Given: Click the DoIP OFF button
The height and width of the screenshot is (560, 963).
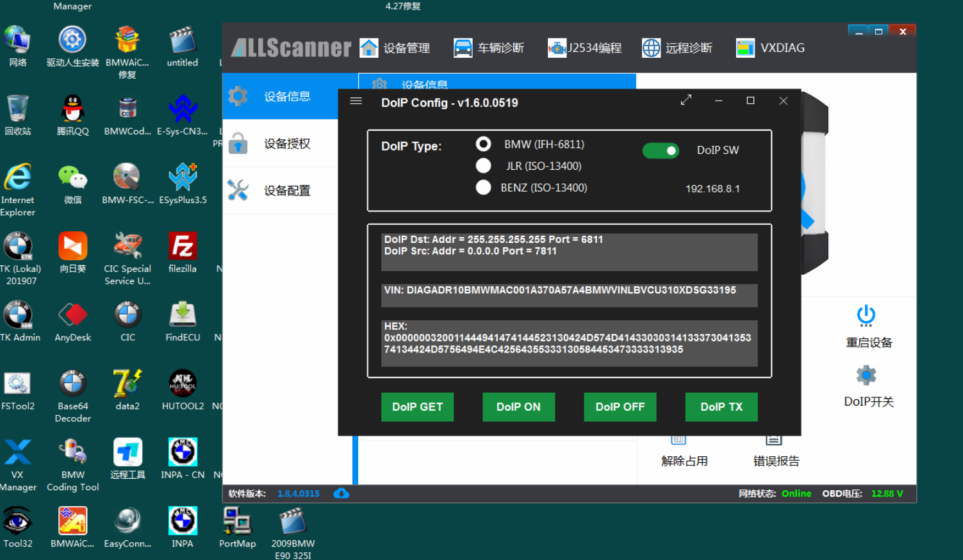Looking at the screenshot, I should pos(620,407).
